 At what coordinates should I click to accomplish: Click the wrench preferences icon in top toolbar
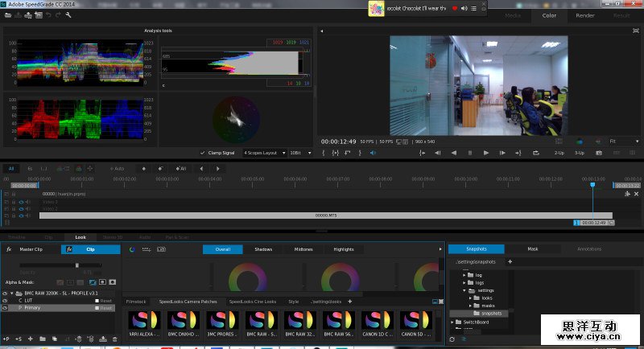(68, 15)
